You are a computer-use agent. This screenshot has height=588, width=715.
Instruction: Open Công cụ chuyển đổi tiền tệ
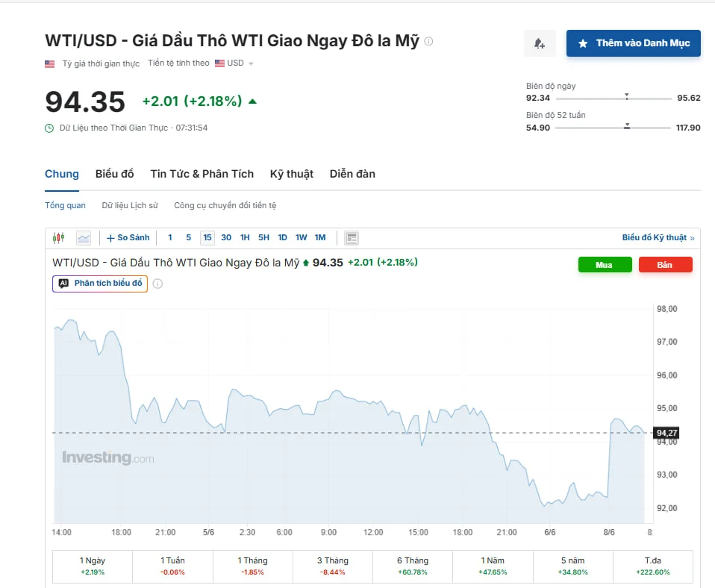pyautogui.click(x=225, y=205)
